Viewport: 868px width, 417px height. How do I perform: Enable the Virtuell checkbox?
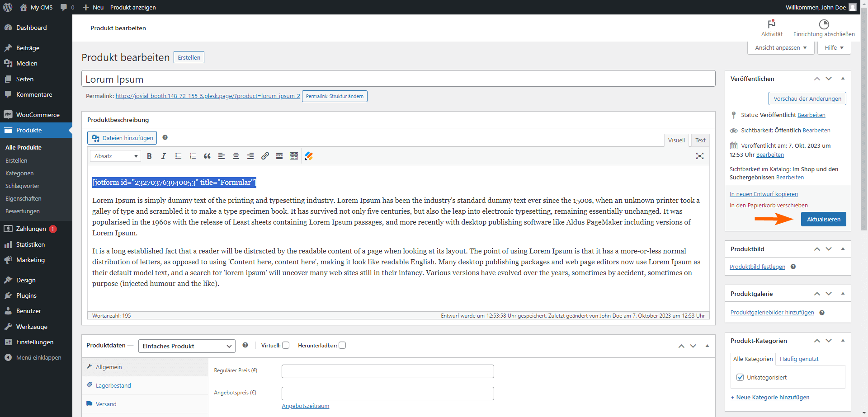click(286, 345)
